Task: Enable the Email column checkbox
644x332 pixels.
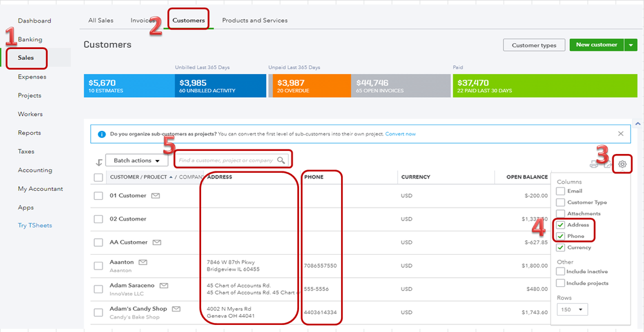Action: tap(560, 191)
